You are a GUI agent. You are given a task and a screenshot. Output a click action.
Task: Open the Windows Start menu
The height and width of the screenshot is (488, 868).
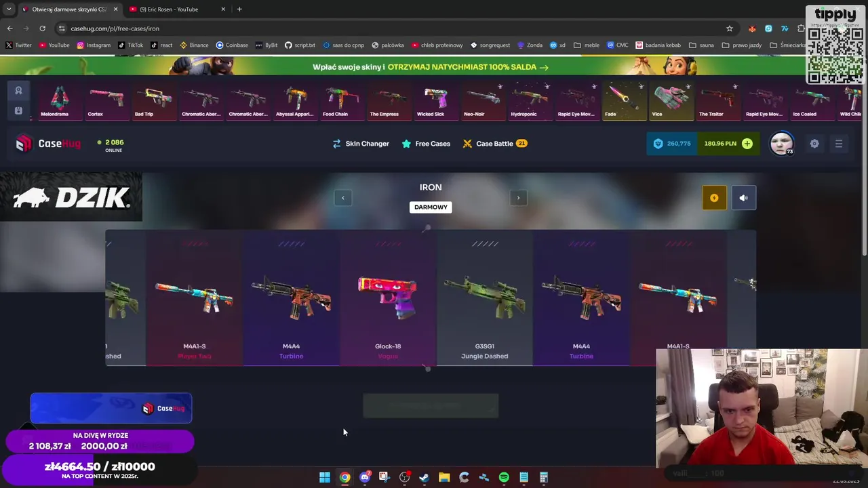(325, 477)
